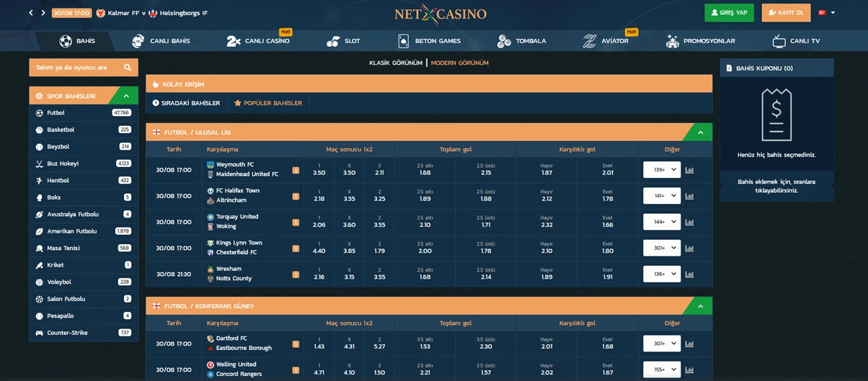
Task: Click the Slot icon in navigation
Action: [x=333, y=41]
